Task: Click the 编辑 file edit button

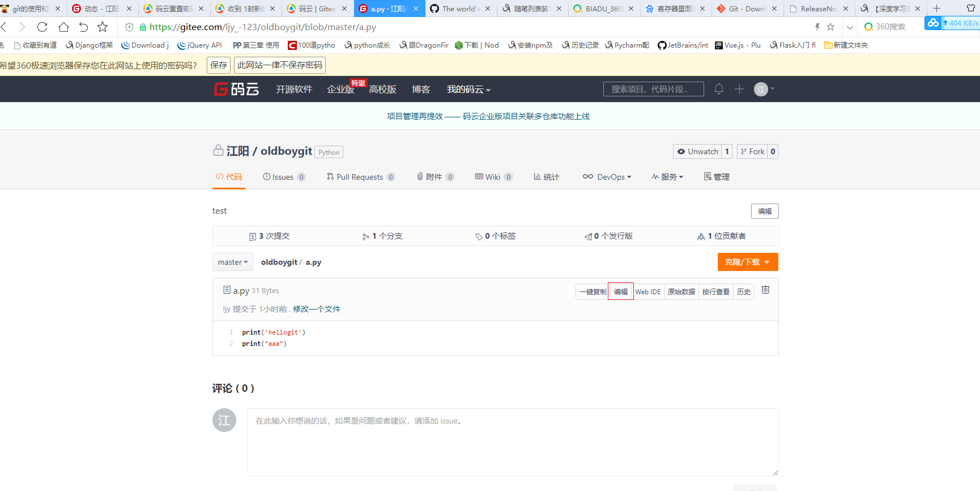Action: (x=621, y=291)
